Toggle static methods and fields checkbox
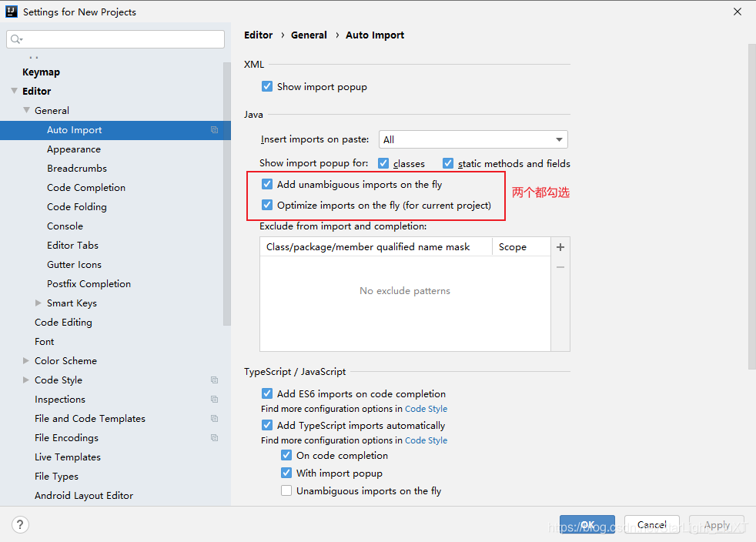 point(448,163)
